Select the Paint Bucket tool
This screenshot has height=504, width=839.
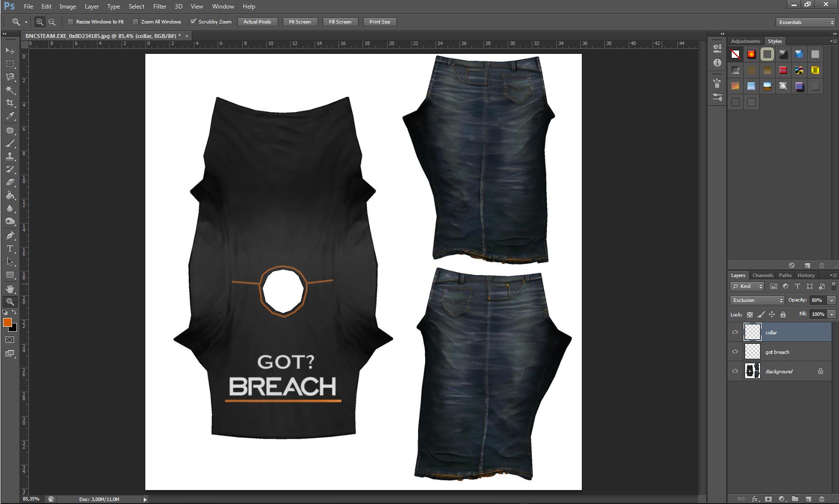point(10,195)
